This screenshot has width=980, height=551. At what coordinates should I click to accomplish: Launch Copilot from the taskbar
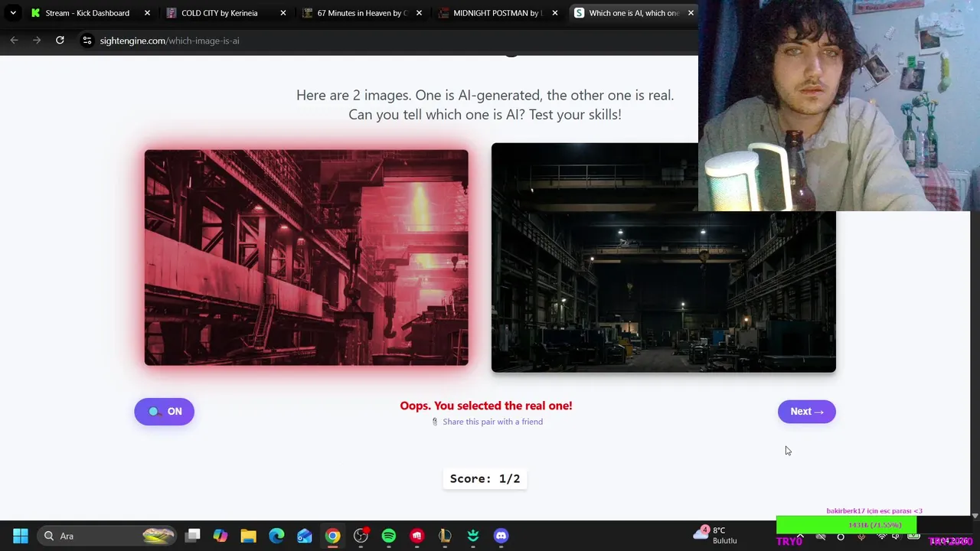220,536
